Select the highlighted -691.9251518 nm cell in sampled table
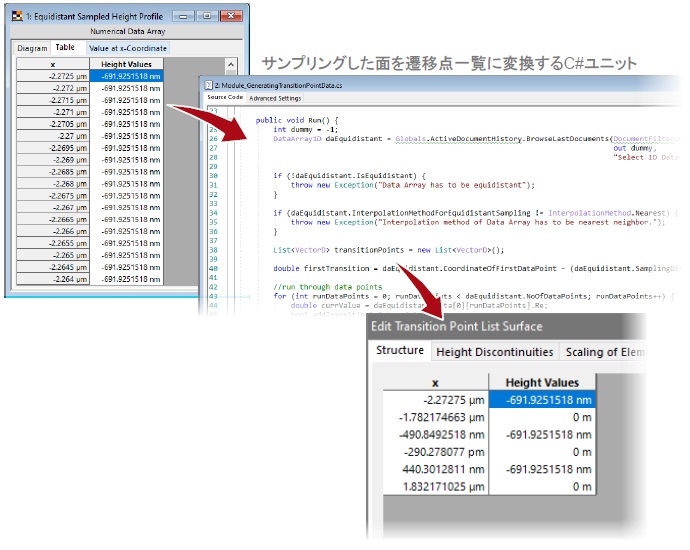 [126, 76]
